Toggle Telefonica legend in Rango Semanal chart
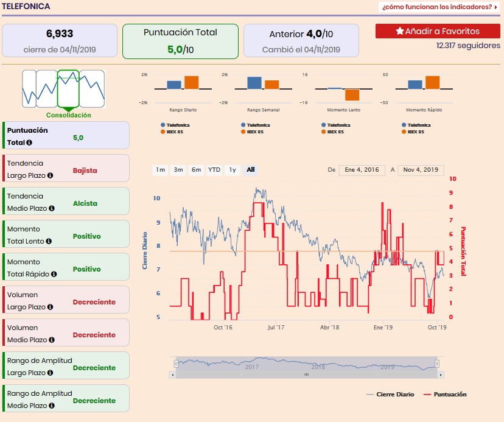This screenshot has height=422, width=504. [256, 125]
